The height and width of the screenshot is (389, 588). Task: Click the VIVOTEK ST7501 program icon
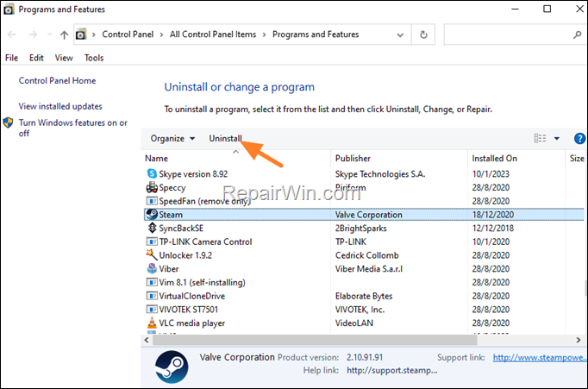pyautogui.click(x=152, y=309)
